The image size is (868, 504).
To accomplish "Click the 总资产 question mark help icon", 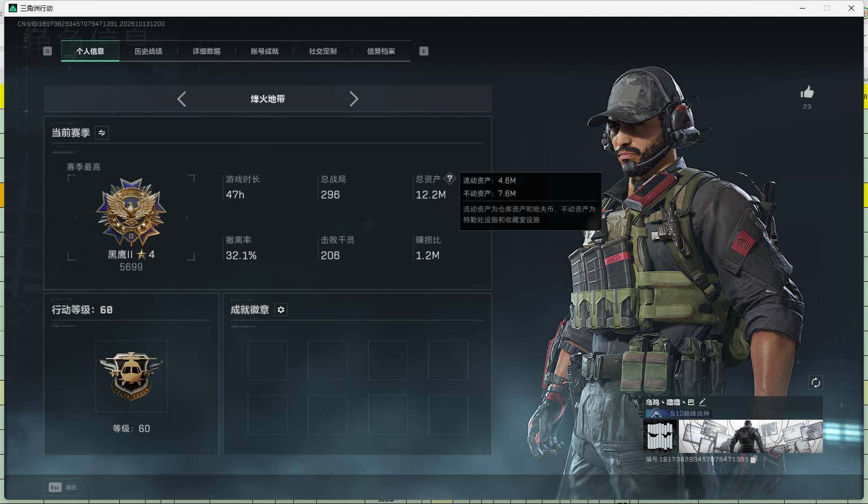I will (x=450, y=179).
